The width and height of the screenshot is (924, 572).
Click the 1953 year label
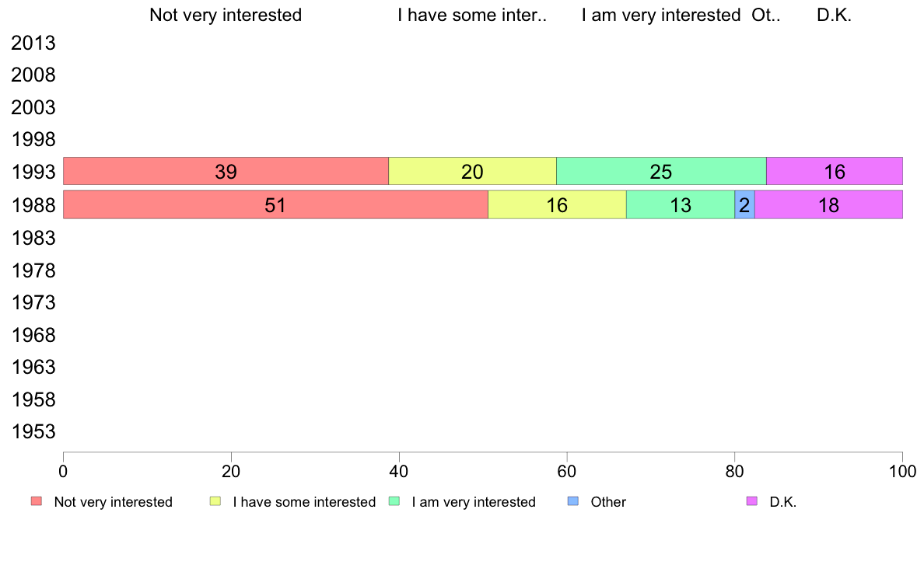click(x=33, y=432)
